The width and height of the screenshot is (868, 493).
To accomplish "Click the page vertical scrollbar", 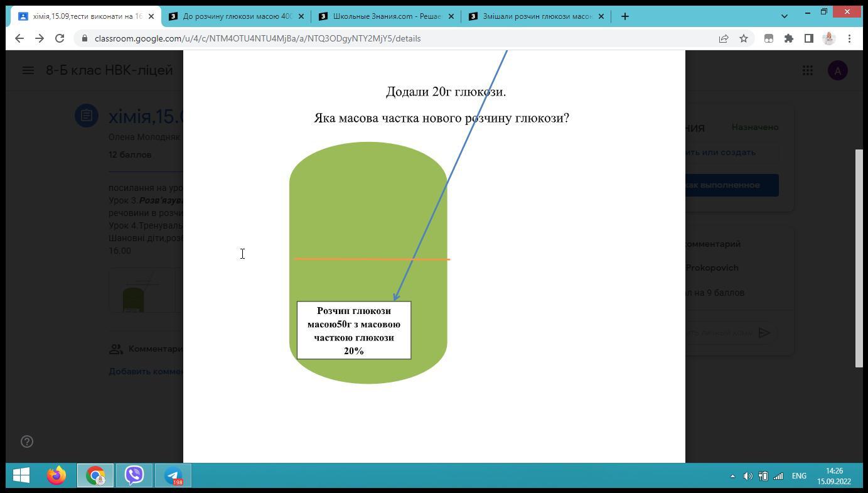I will 860,257.
